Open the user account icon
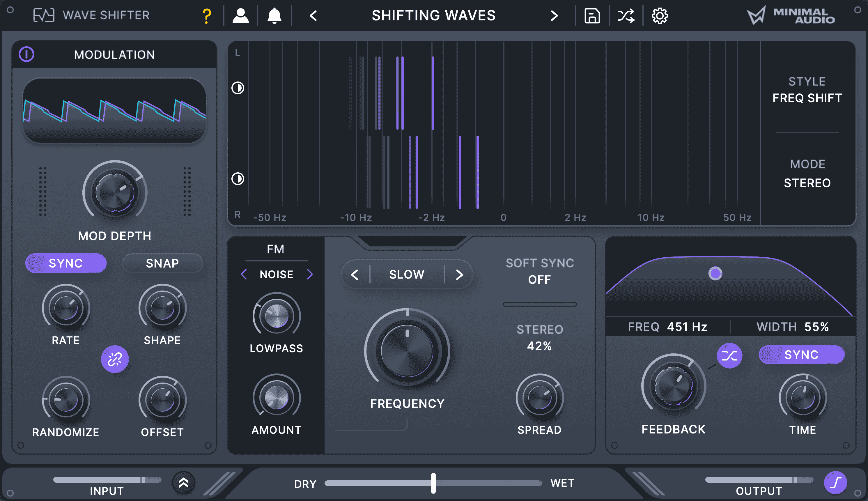 (x=240, y=15)
